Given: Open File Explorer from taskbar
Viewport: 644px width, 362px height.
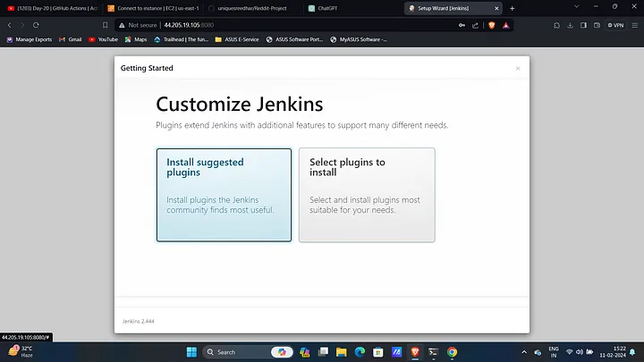Looking at the screenshot, I should (x=342, y=352).
